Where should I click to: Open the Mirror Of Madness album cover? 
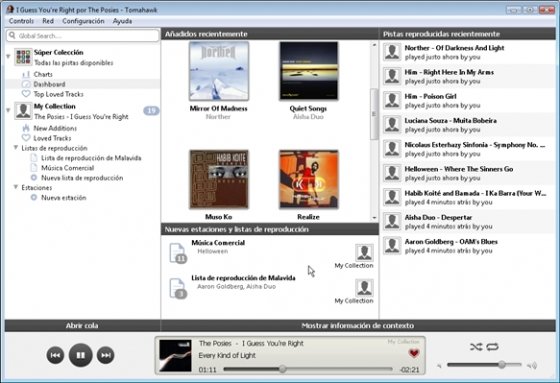[219, 71]
